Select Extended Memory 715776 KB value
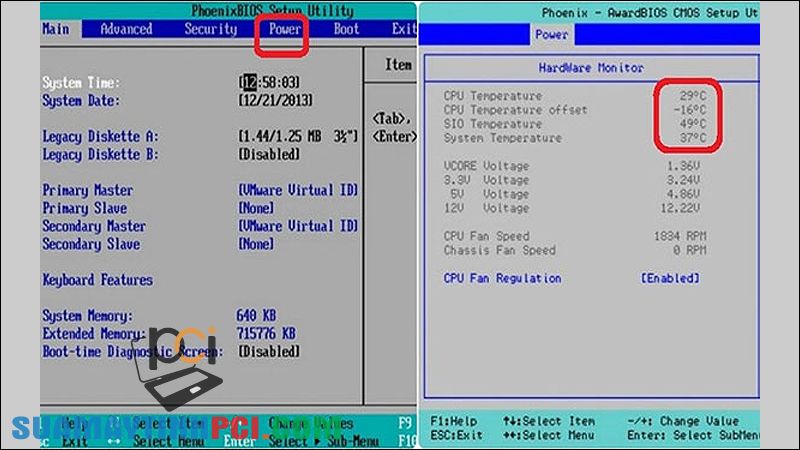Screen dimensions: 800x450 (x=266, y=333)
